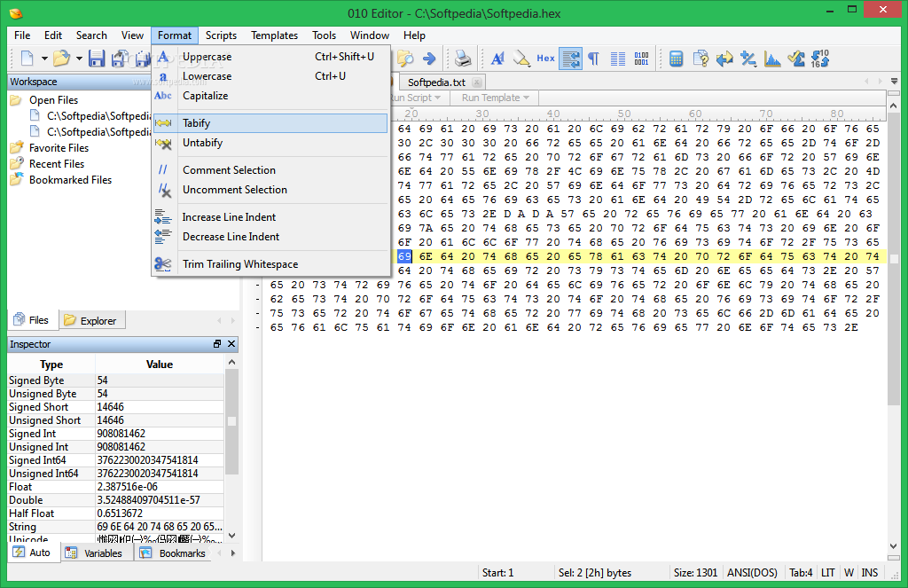Select Favorite Files in Workspace
This screenshot has width=908, height=588.
point(59,148)
